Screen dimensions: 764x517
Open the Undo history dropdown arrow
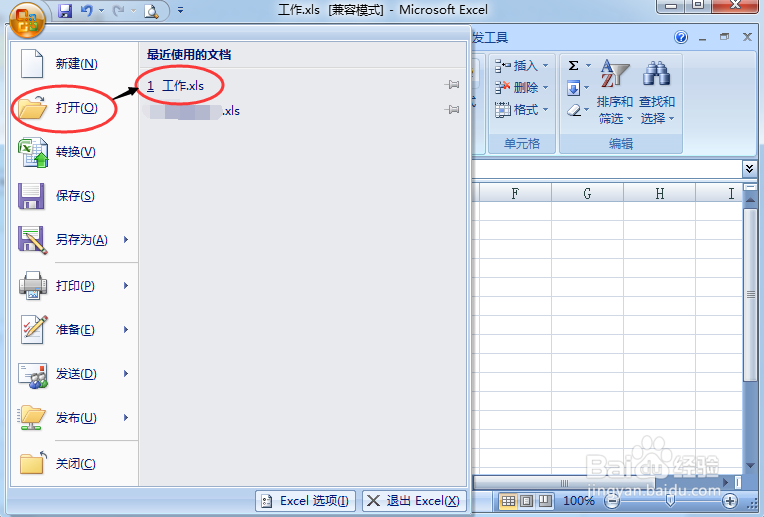pyautogui.click(x=101, y=10)
